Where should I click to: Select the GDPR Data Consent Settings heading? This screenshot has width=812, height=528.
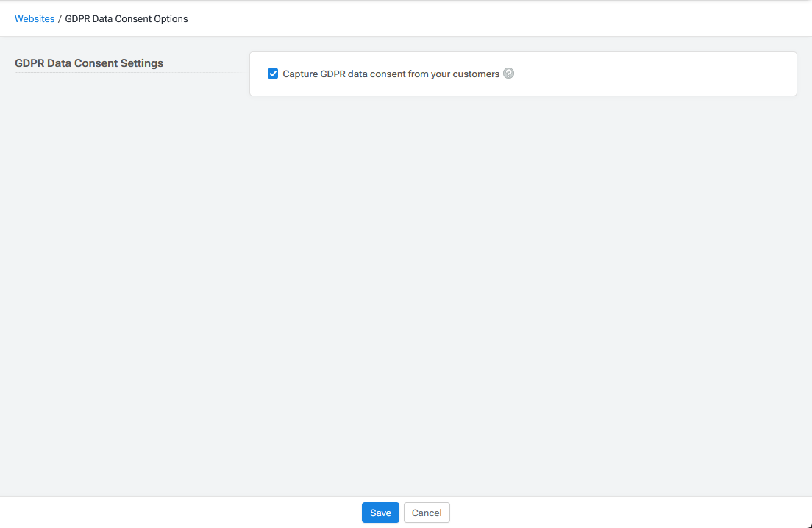tap(89, 63)
